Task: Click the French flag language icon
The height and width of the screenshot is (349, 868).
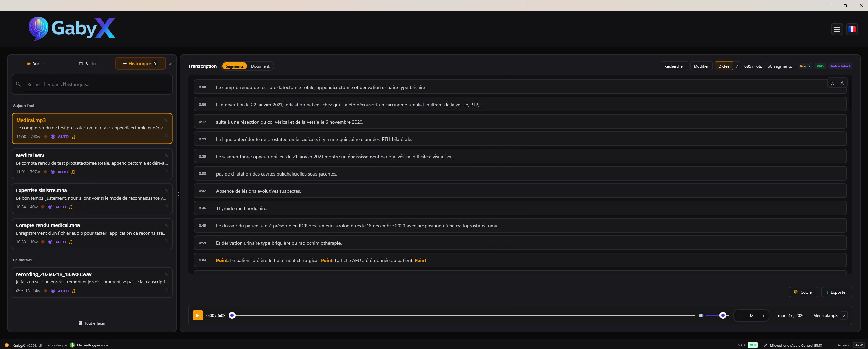Action: pos(852,30)
